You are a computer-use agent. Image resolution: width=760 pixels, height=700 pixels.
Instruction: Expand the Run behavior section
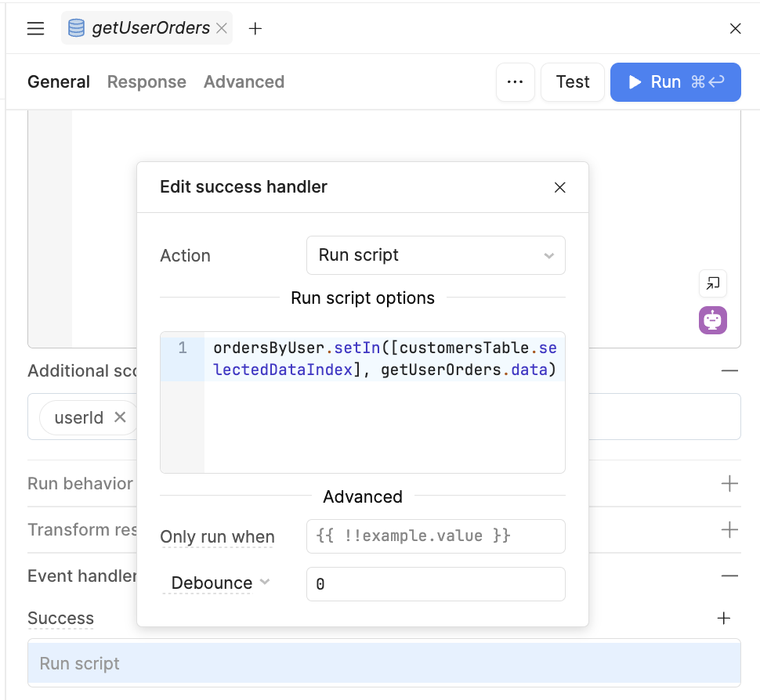[729, 484]
